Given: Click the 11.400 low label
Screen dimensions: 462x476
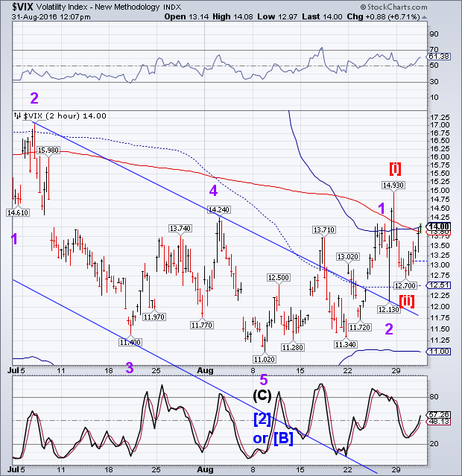Looking at the screenshot, I should [130, 343].
